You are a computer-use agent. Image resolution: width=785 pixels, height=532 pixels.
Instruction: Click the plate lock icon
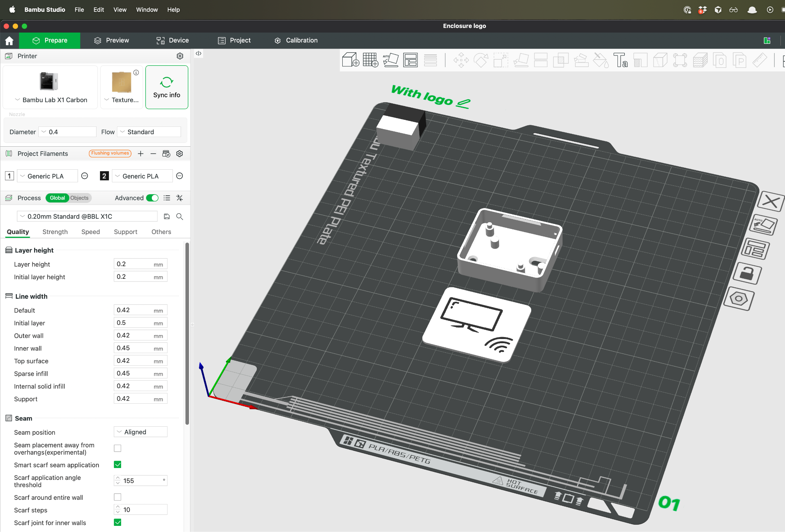(x=747, y=273)
